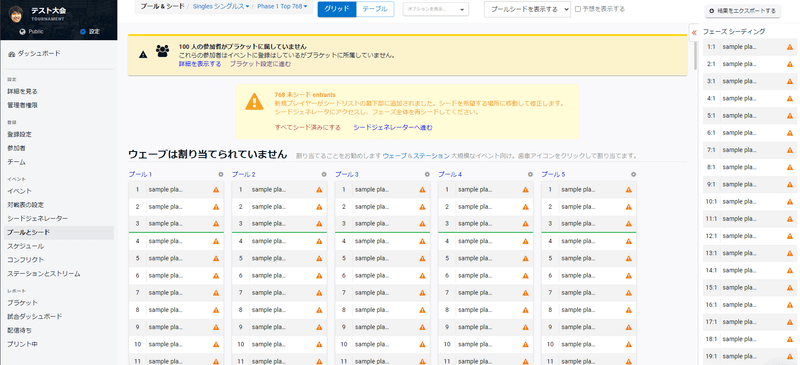Click warning icon on seed 10:1 row
Screen dimensions: 800x365
pos(790,202)
